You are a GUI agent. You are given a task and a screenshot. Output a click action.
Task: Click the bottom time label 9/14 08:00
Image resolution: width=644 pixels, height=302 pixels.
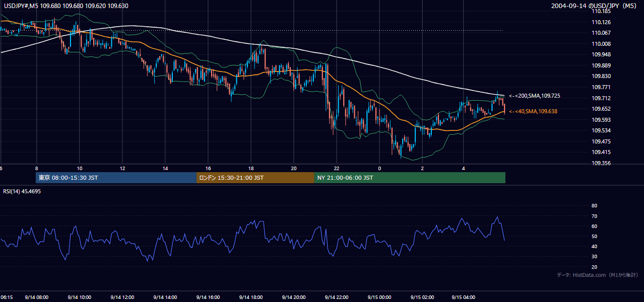(37, 297)
